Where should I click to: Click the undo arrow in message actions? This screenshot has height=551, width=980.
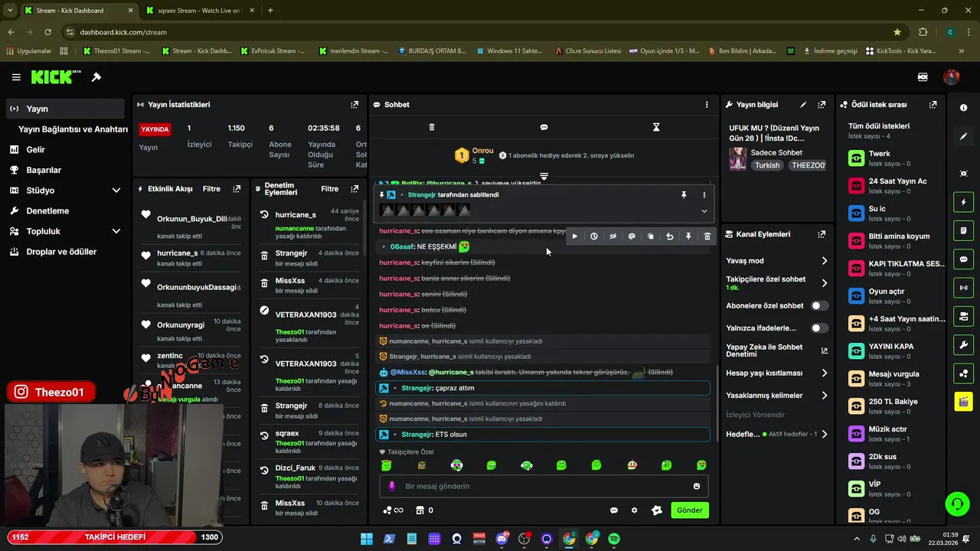[x=670, y=236]
